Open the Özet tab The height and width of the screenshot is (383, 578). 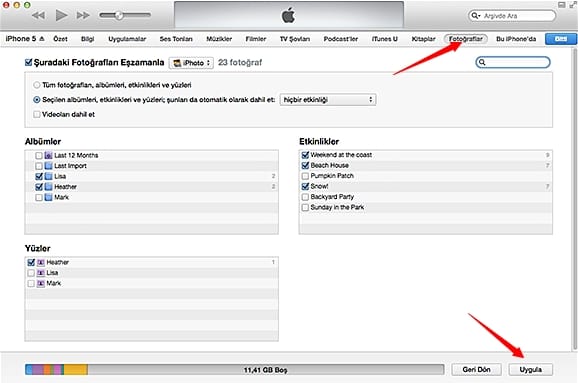click(60, 39)
